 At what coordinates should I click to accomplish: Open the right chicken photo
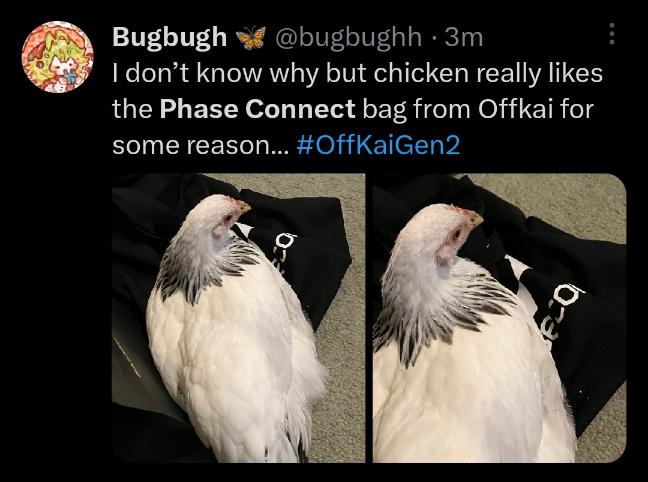coord(499,317)
